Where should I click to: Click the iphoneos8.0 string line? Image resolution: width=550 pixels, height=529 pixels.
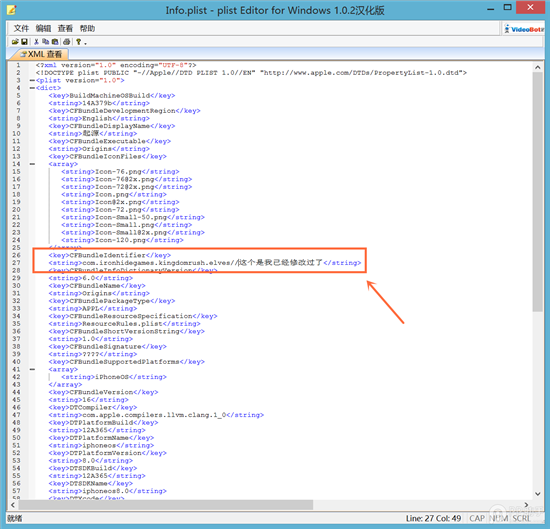point(108,491)
